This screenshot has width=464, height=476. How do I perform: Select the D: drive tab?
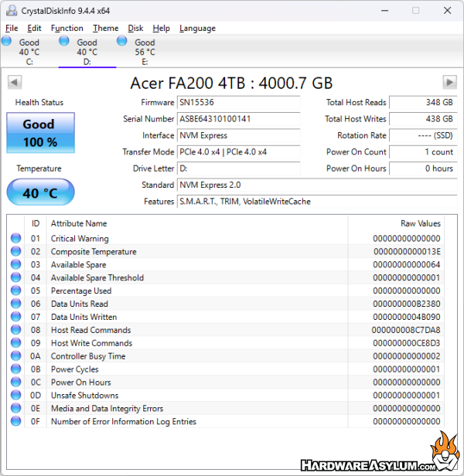[87, 52]
